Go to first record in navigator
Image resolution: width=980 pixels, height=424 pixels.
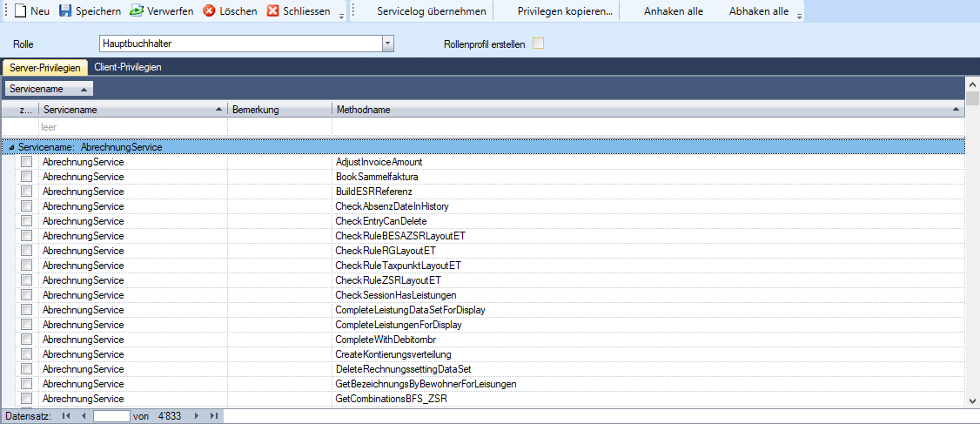pos(66,416)
